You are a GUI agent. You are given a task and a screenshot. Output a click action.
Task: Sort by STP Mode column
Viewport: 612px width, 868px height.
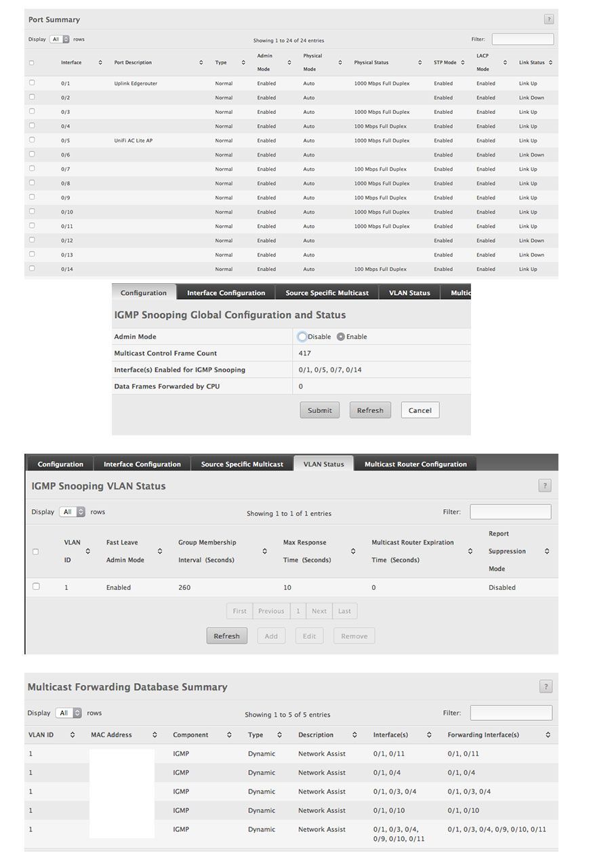463,62
